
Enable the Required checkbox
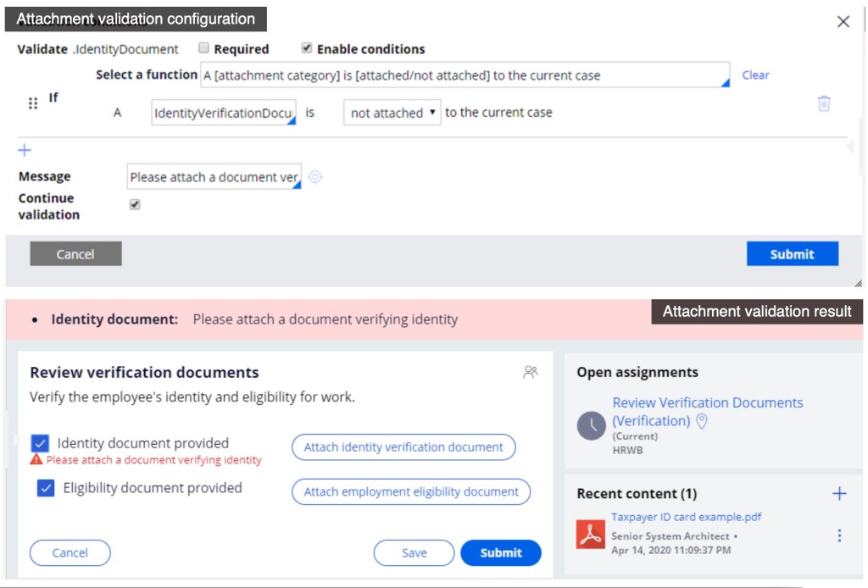[203, 48]
